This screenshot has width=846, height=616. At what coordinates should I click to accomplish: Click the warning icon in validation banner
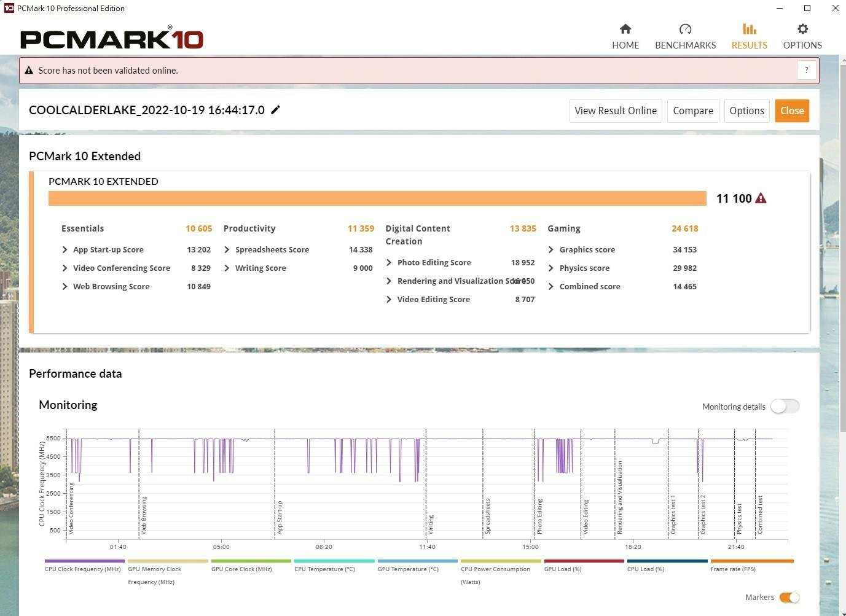pyautogui.click(x=29, y=71)
